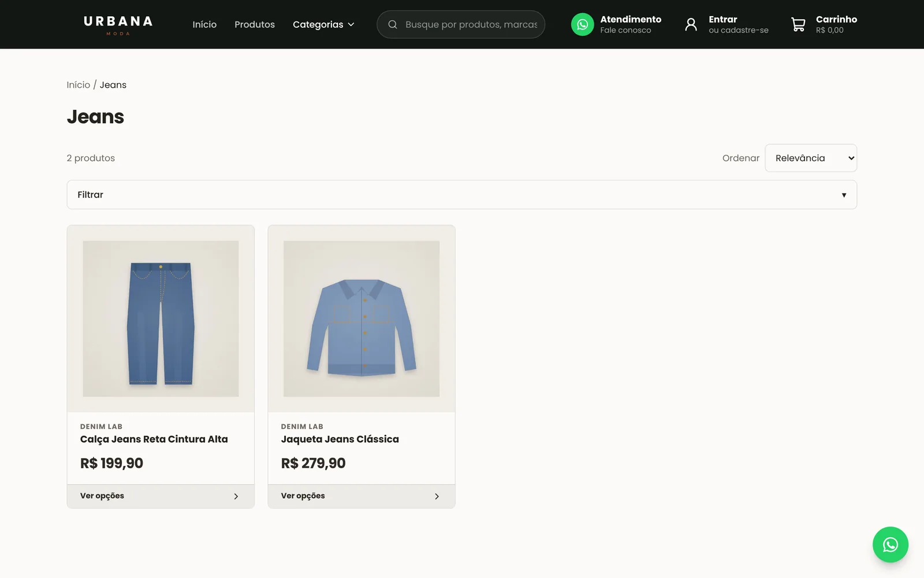
Task: Click the Jeans page heading
Action: point(95,117)
